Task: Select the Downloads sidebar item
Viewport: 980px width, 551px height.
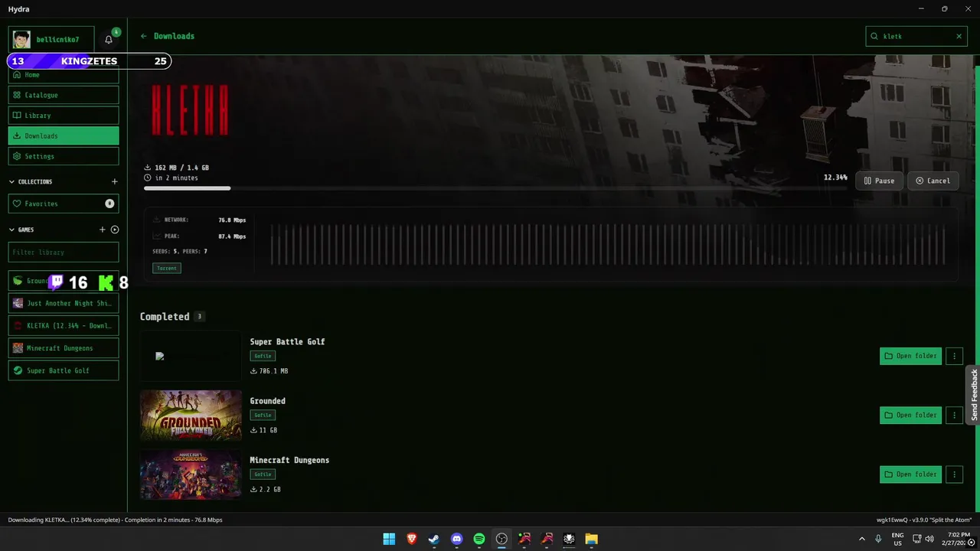Action: [x=64, y=135]
